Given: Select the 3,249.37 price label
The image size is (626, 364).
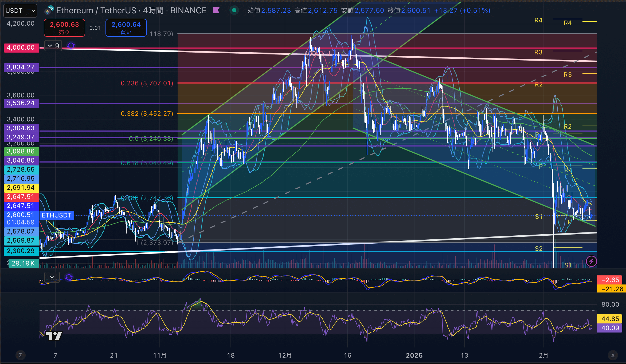Looking at the screenshot, I should pyautogui.click(x=21, y=137).
